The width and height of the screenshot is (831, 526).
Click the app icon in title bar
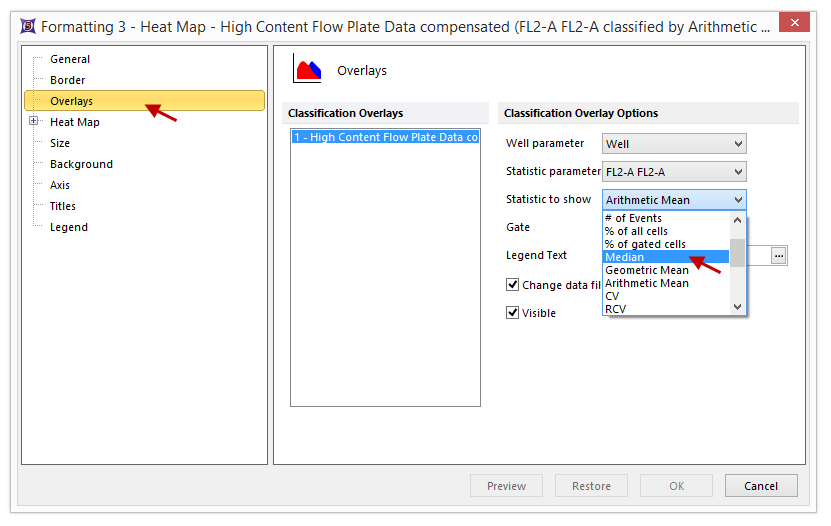tap(27, 26)
